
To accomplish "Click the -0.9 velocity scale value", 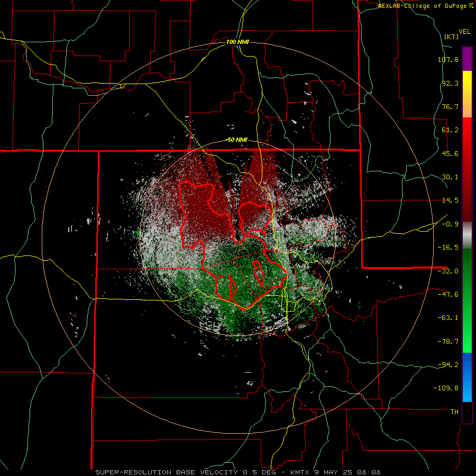I will (x=450, y=224).
